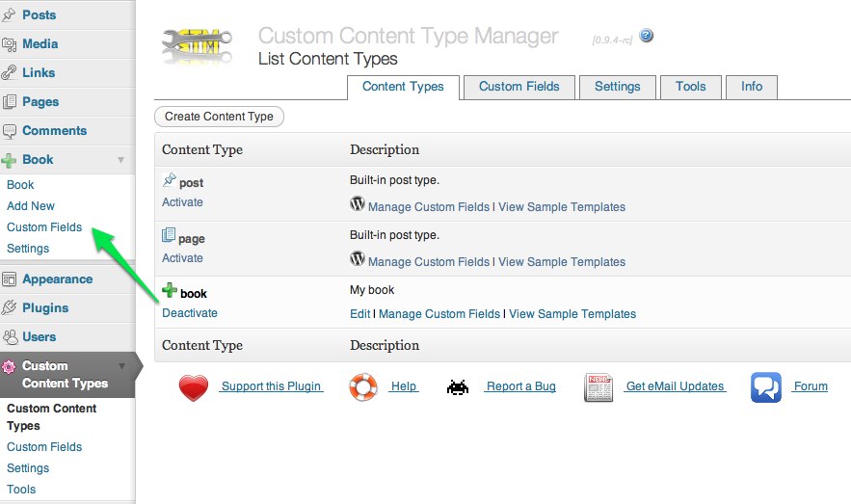The height and width of the screenshot is (504, 851).
Task: Click the Support this Plugin link
Action: pos(272,386)
